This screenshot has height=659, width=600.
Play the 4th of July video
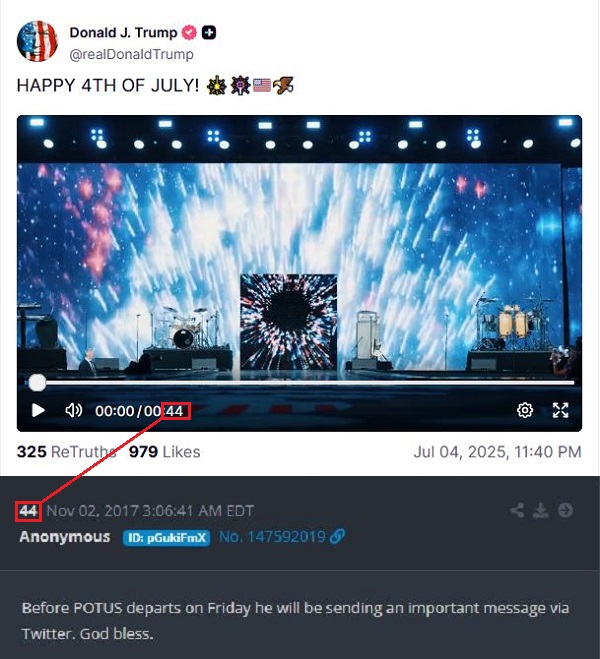(38, 410)
